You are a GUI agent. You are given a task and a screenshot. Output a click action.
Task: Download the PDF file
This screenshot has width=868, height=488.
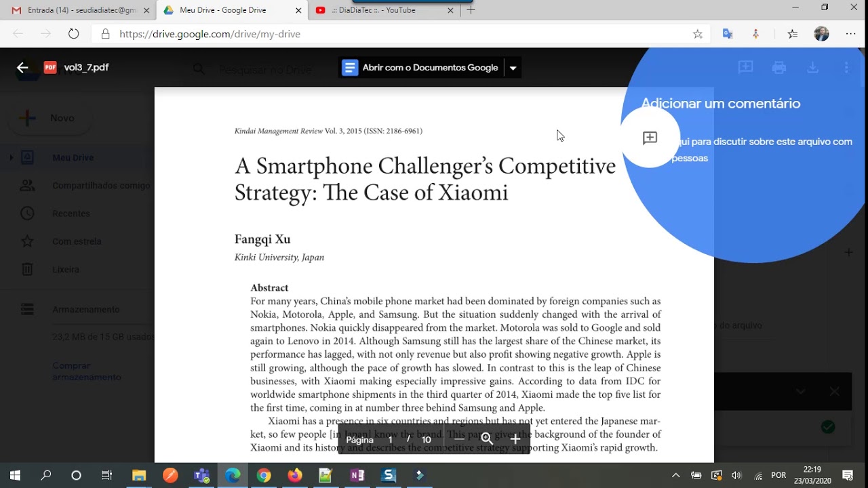coord(812,68)
